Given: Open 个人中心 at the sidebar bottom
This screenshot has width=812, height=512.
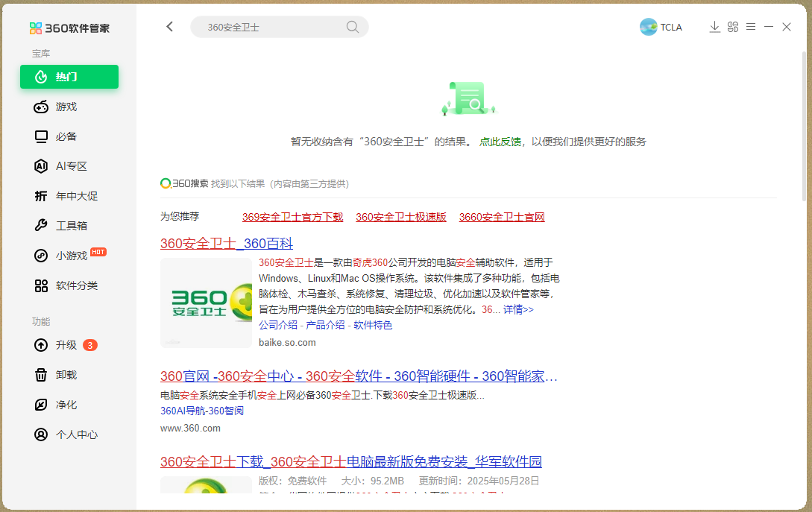Looking at the screenshot, I should [69, 434].
